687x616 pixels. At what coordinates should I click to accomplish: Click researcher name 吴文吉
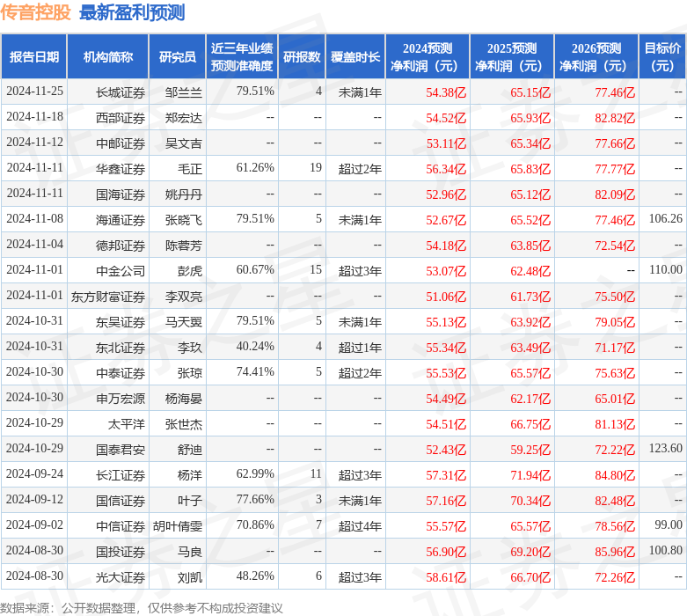point(184,143)
